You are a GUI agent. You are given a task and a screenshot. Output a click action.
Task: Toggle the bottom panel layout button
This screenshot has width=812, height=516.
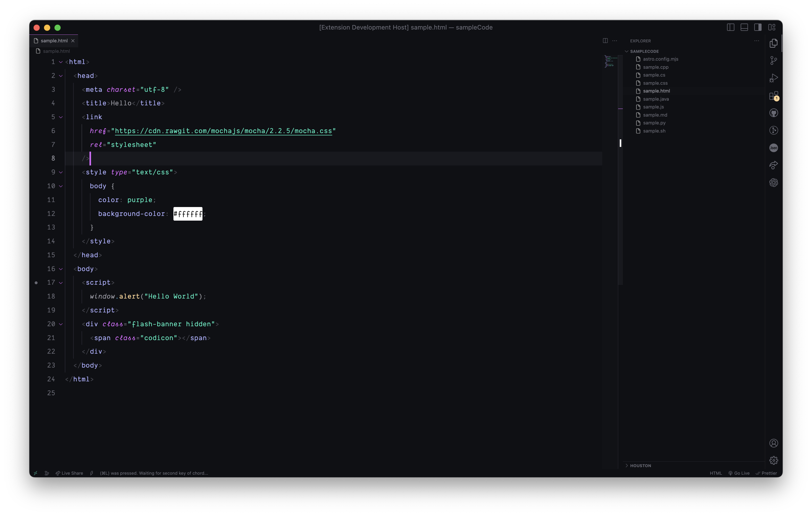click(744, 27)
